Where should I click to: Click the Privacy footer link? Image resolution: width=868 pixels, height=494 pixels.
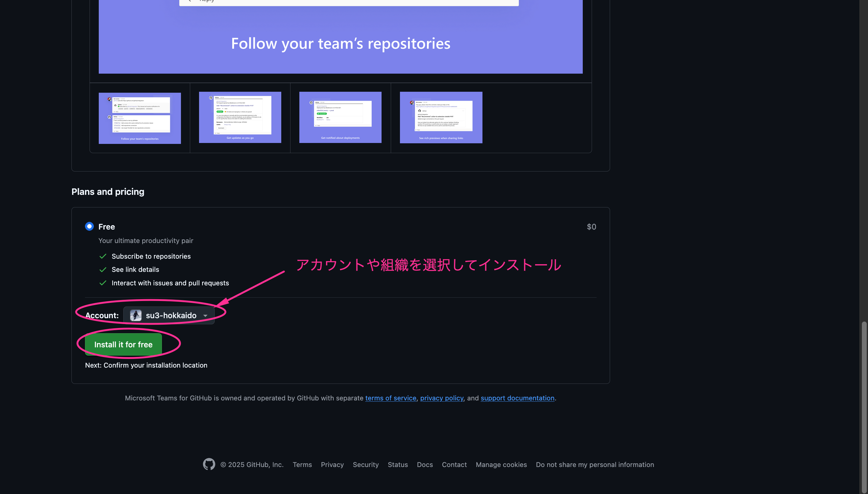pos(332,465)
